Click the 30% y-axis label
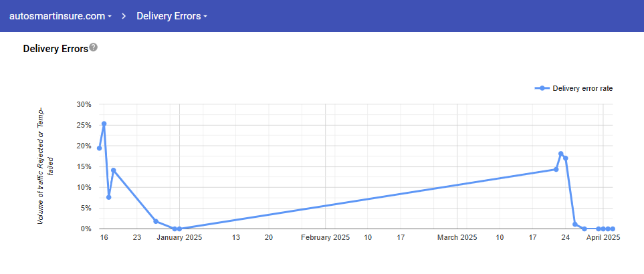The width and height of the screenshot is (644, 274). [x=84, y=104]
